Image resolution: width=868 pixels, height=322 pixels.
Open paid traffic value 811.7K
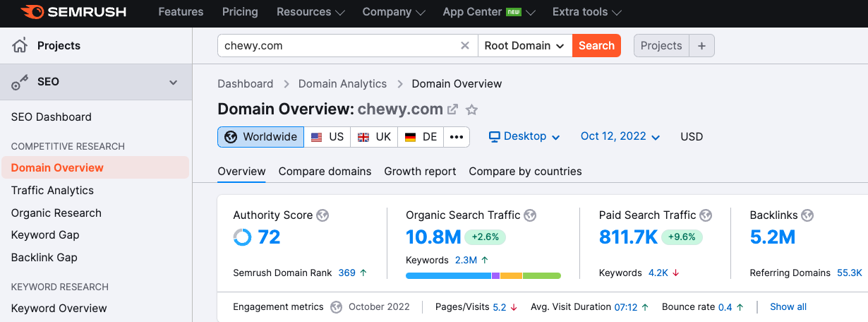629,237
